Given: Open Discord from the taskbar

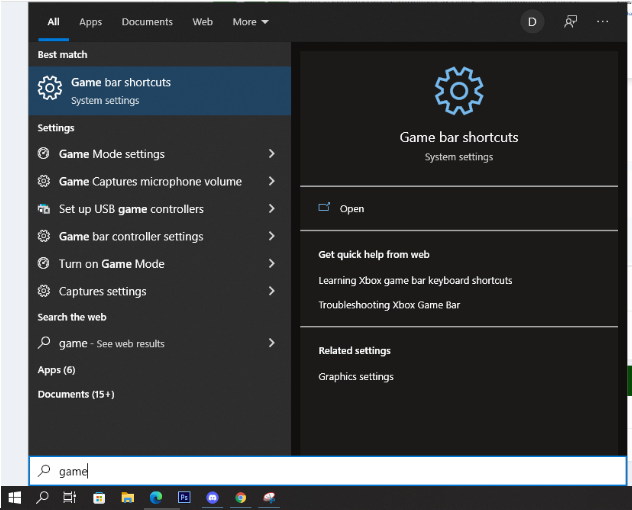Looking at the screenshot, I should (x=212, y=498).
